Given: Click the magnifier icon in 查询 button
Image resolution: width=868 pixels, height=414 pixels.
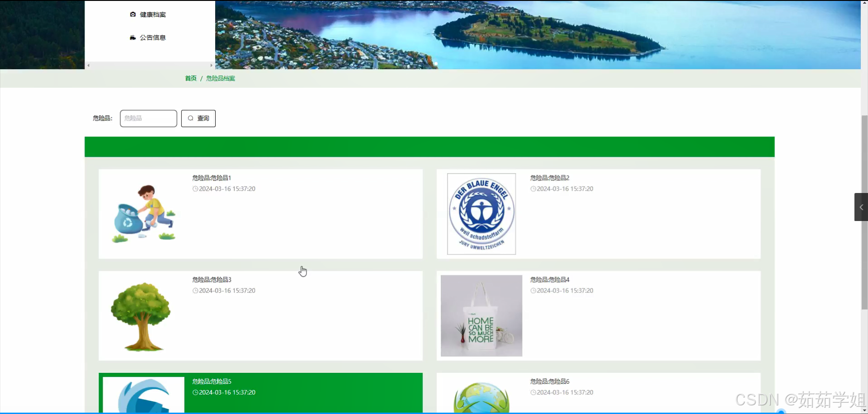Looking at the screenshot, I should (x=191, y=118).
